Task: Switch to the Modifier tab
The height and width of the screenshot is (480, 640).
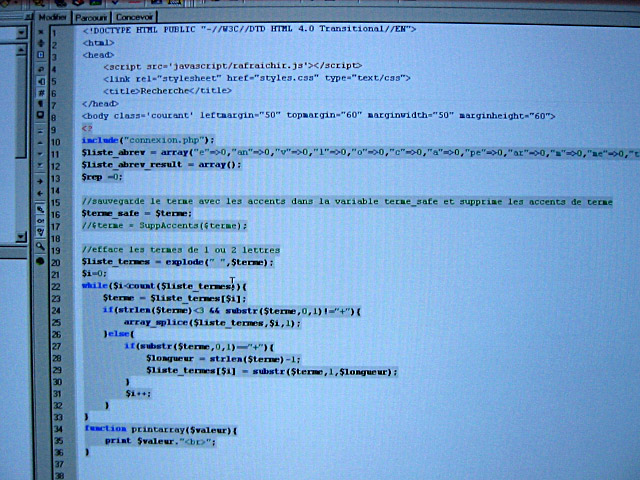Action: pyautogui.click(x=52, y=17)
